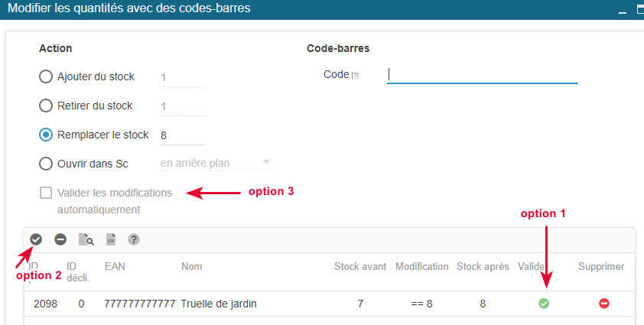Click the remove all minus toolbar icon
Screen dimensions: 644x325
click(60, 239)
